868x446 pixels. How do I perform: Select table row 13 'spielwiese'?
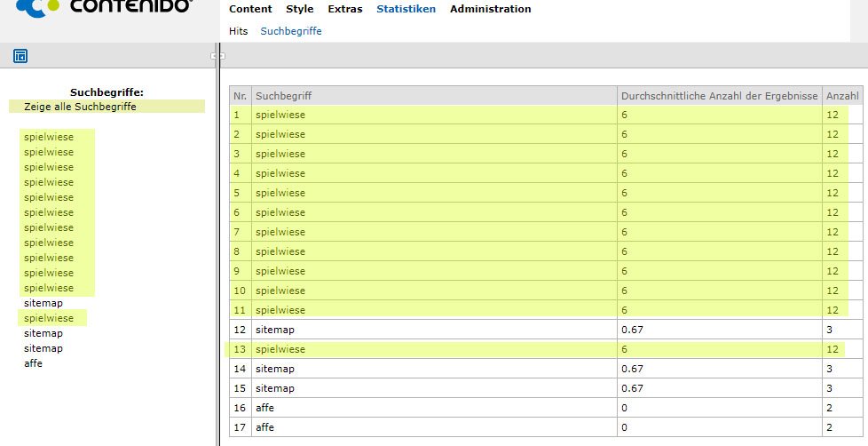(280, 349)
